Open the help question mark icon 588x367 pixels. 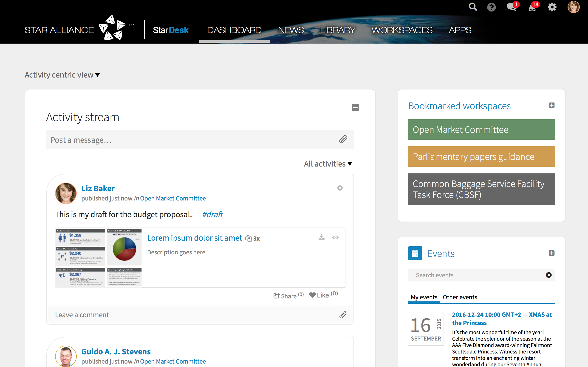coord(491,7)
